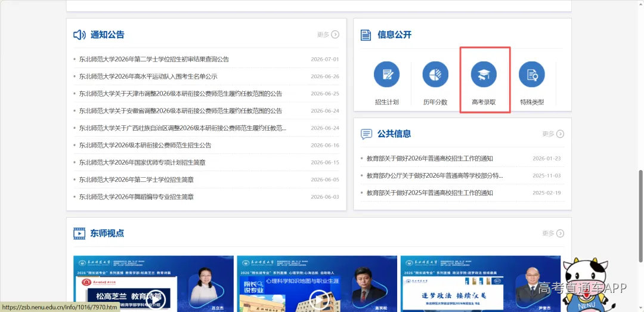Click the 公共信息 heading

[x=394, y=134]
